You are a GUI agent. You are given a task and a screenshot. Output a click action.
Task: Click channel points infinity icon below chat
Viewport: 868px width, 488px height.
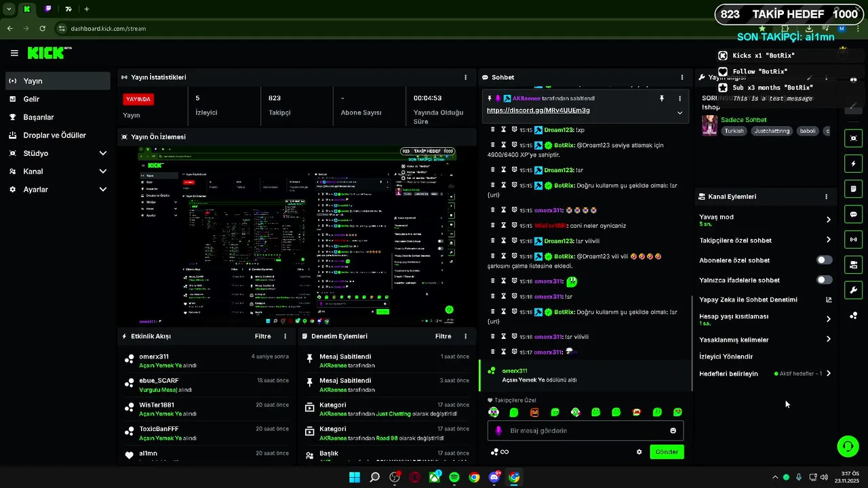[500, 452]
